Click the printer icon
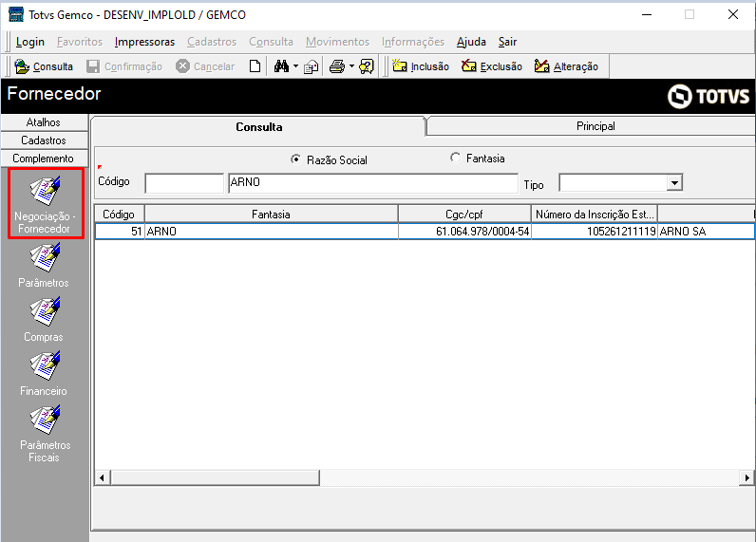Image resolution: width=756 pixels, height=542 pixels. pos(337,66)
